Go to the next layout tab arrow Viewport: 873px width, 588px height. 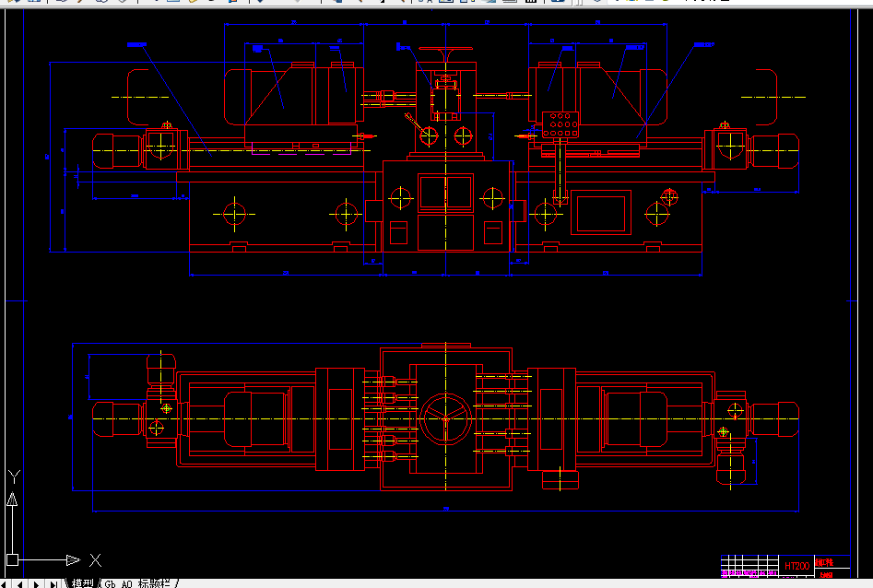37,584
